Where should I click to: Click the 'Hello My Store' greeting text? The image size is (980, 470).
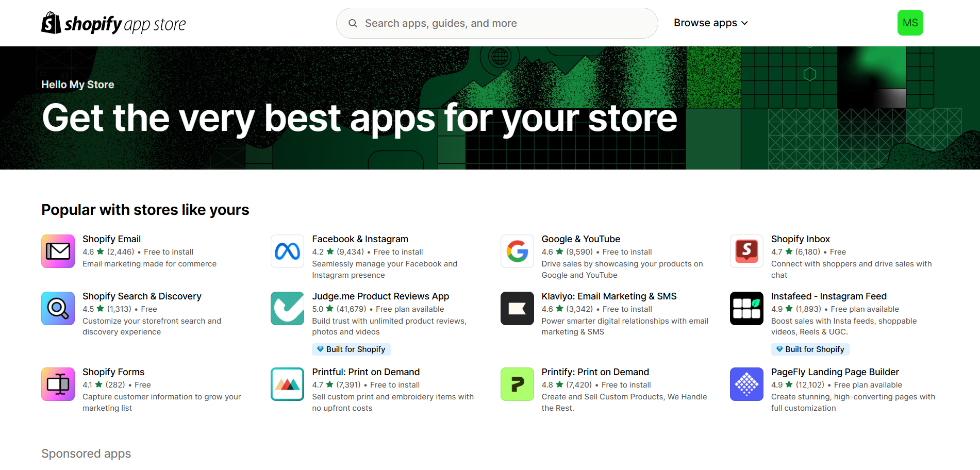[77, 85]
